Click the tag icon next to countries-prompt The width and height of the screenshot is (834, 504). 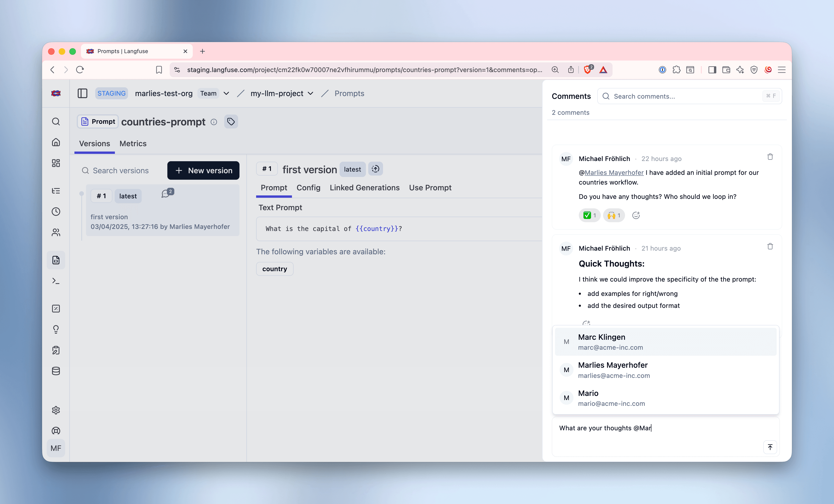[x=231, y=122]
